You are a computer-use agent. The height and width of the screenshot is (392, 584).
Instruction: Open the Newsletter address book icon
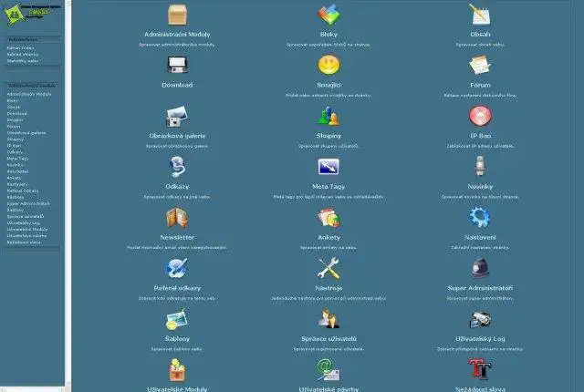click(x=177, y=218)
